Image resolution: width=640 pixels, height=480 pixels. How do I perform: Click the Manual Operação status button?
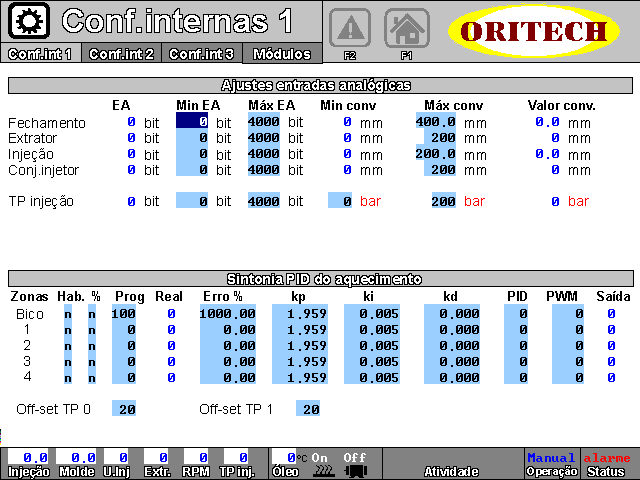[551, 464]
